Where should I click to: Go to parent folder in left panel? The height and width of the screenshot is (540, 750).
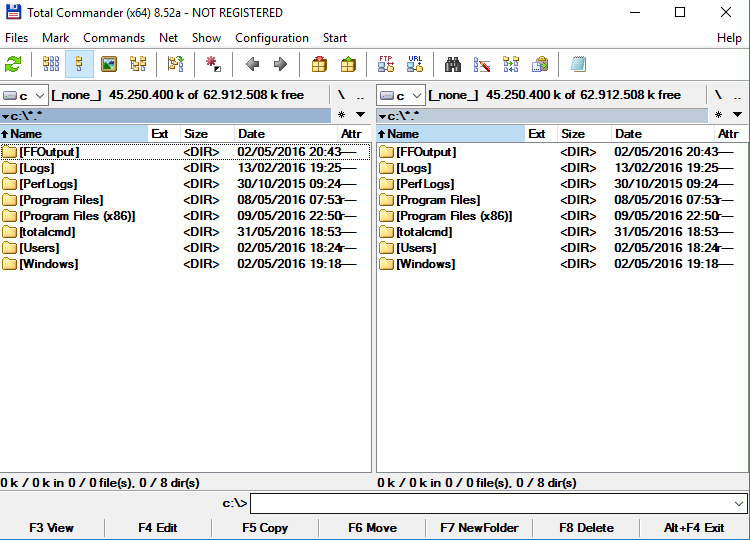[x=360, y=95]
